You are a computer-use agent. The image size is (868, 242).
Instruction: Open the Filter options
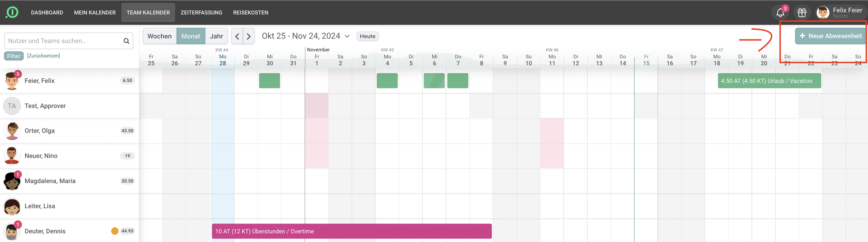[x=14, y=56]
